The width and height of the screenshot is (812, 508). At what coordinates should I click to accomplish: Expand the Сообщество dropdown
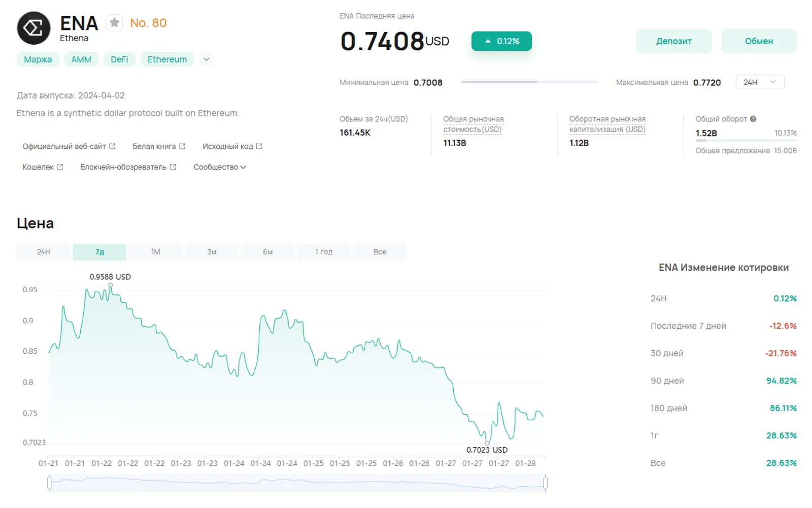pyautogui.click(x=220, y=167)
